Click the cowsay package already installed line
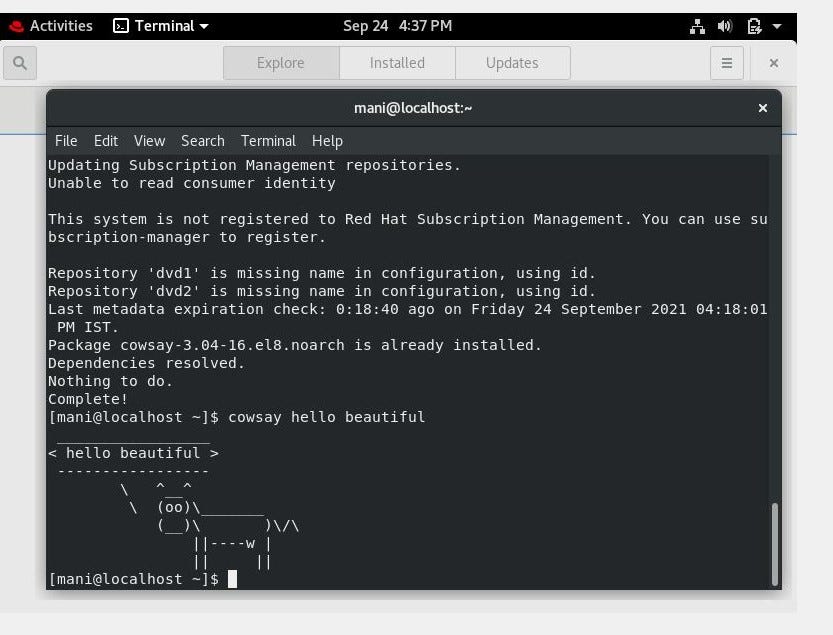The height and width of the screenshot is (635, 833). coord(294,345)
